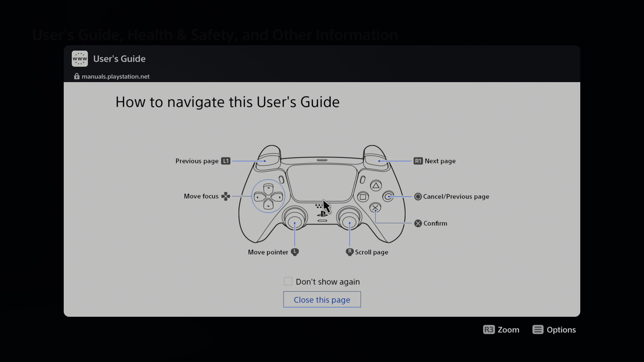
Task: Select the X confirm button icon
Action: click(x=418, y=223)
